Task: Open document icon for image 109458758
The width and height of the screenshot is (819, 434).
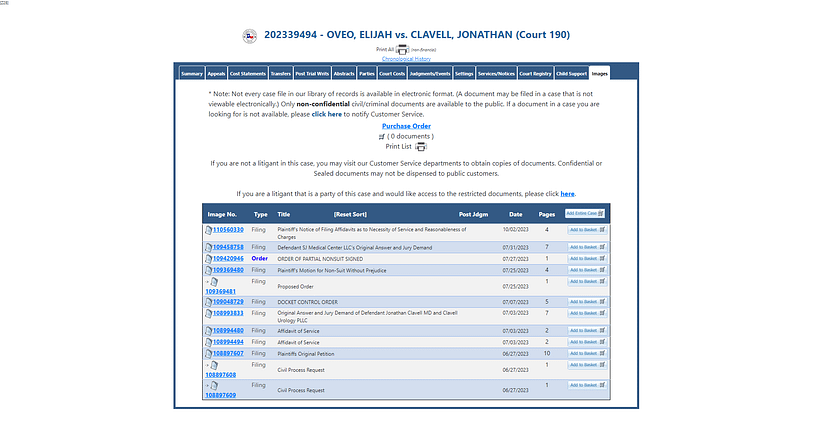Action: tap(208, 248)
